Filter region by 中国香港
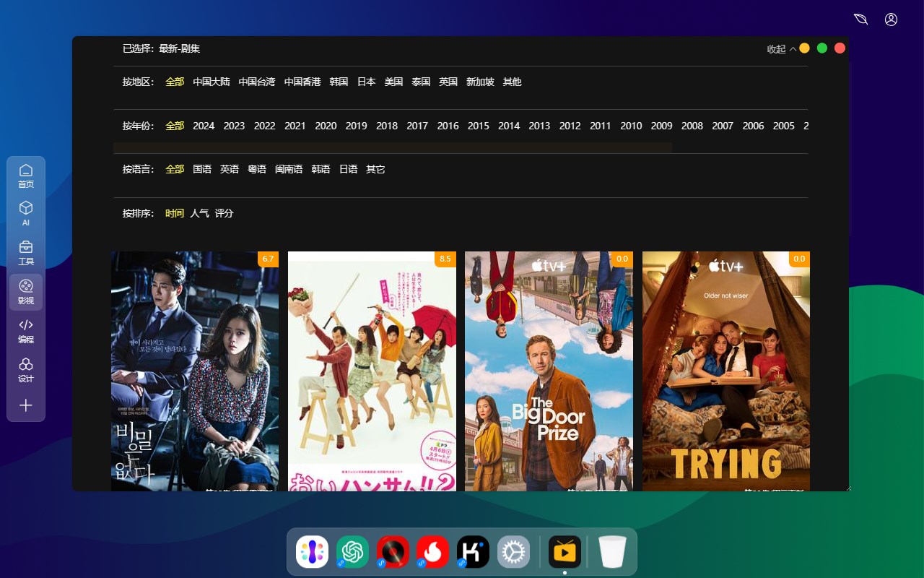Image resolution: width=924 pixels, height=578 pixels. (302, 82)
